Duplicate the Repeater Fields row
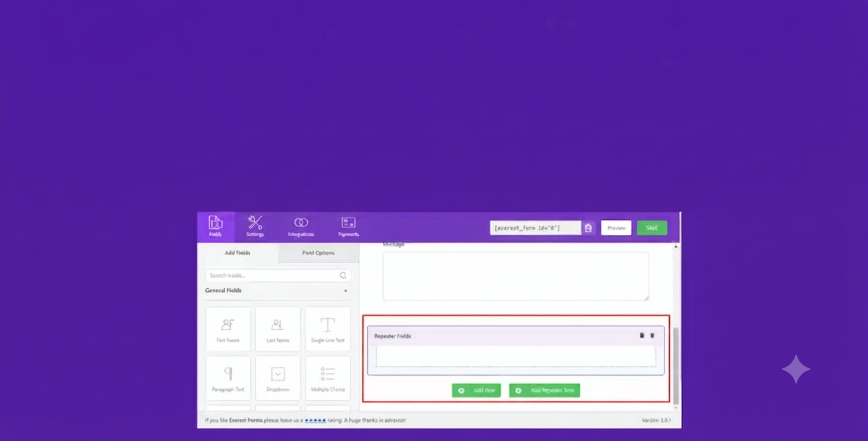This screenshot has height=441, width=868. (642, 336)
